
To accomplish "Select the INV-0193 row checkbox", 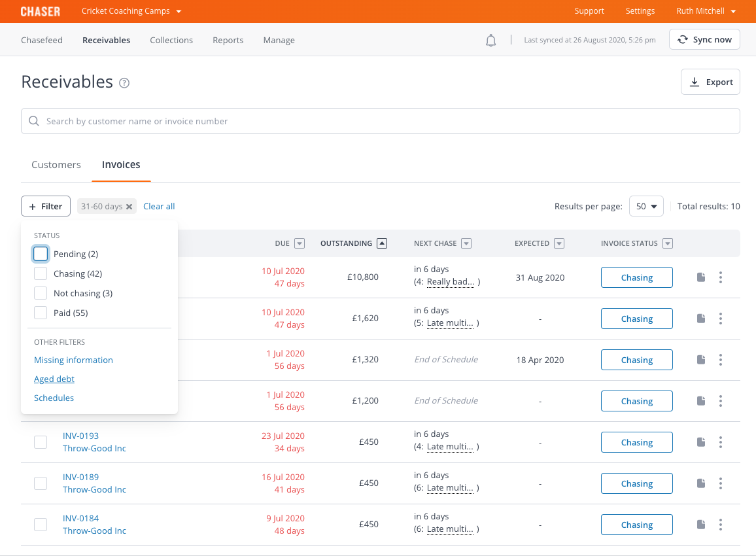I will click(x=41, y=442).
